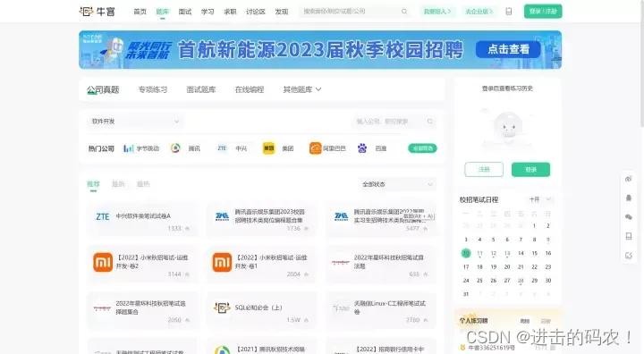Select date 28 in exam calendar
644x354 pixels.
[521, 281]
